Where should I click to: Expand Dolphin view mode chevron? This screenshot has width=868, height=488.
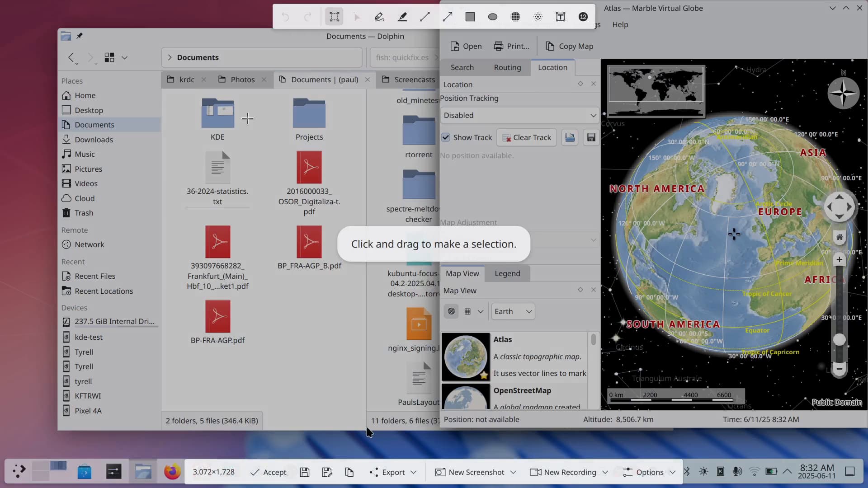coord(124,57)
